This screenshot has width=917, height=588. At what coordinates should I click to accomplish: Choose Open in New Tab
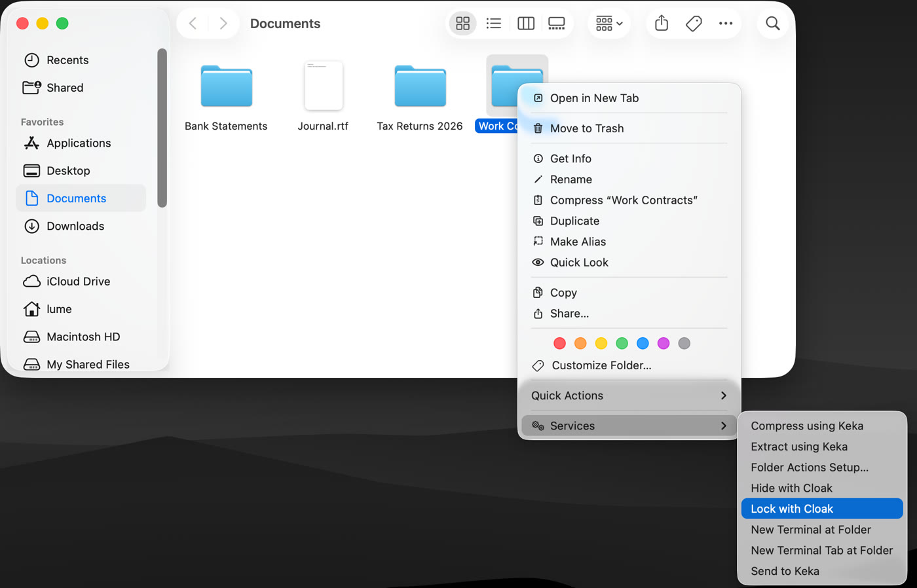[629, 98]
